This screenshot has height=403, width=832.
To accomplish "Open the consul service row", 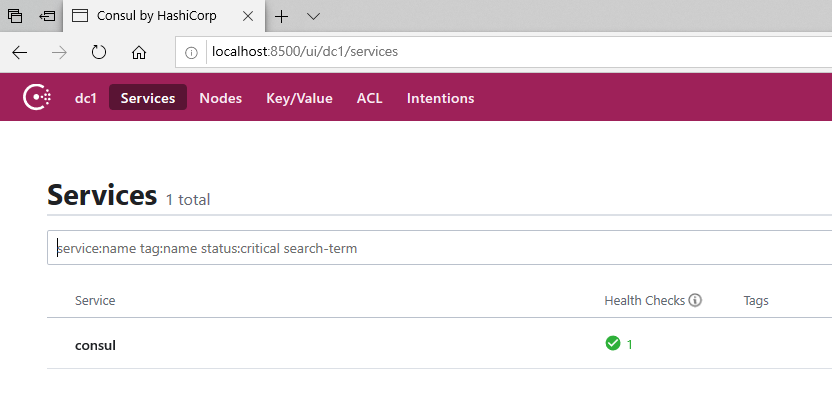I will point(439,345).
